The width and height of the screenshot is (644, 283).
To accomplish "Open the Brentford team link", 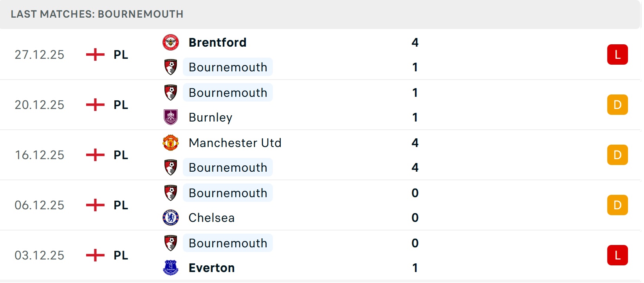I will (217, 42).
